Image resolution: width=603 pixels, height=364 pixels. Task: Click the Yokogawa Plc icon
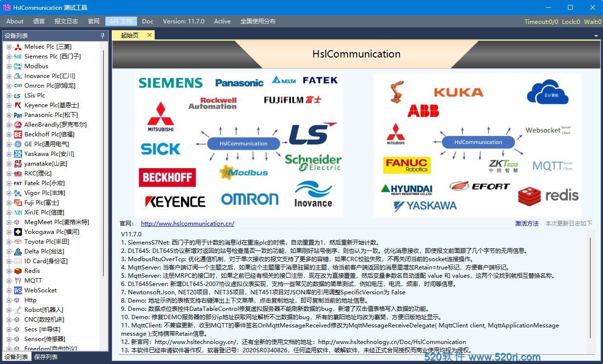point(18,232)
